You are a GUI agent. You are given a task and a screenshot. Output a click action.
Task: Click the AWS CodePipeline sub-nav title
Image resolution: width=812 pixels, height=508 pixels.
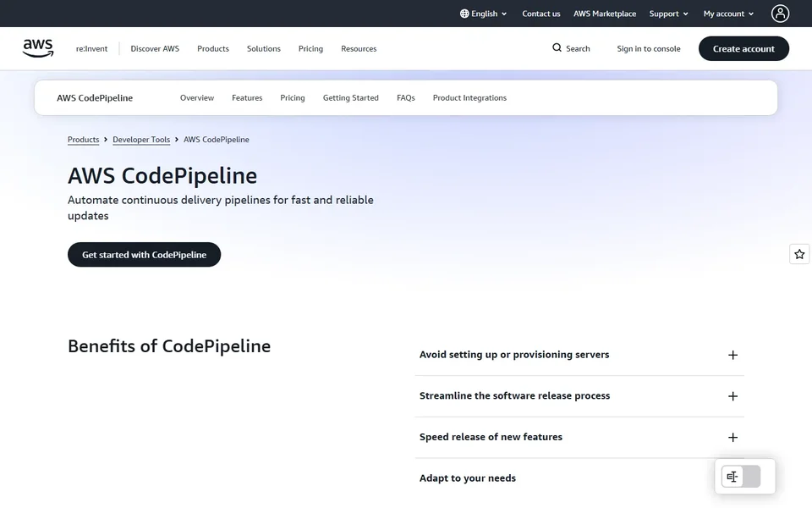pos(95,98)
